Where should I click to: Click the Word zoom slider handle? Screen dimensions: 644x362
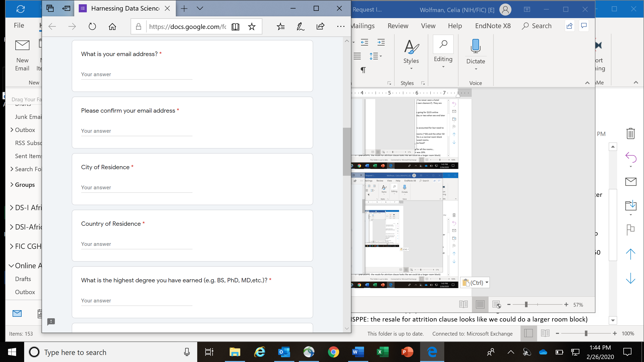click(526, 305)
